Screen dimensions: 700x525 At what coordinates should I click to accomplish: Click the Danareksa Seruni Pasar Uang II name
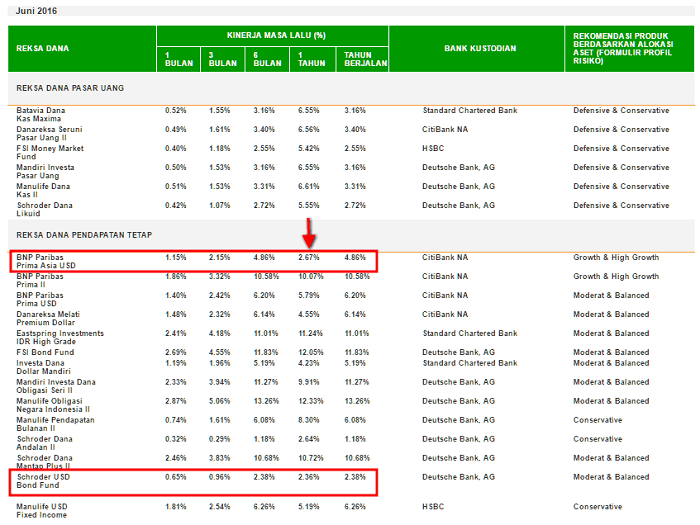click(x=50, y=133)
